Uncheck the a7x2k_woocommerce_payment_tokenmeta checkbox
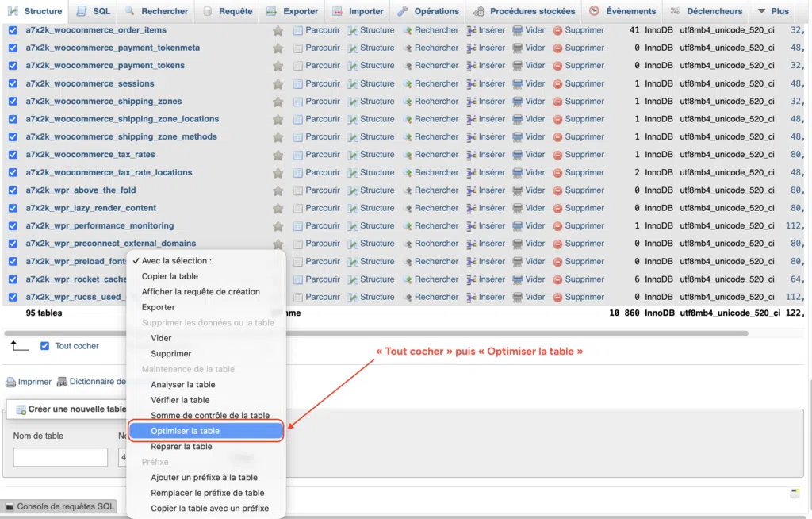 [13, 48]
